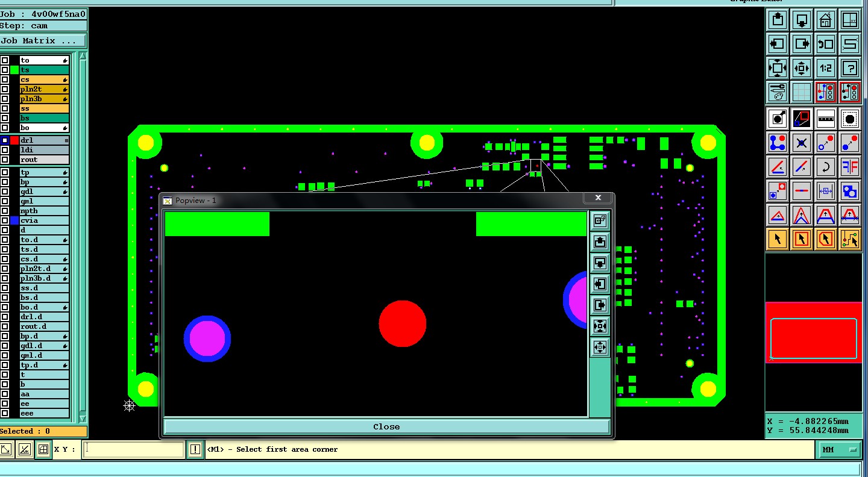868x477 pixels.
Task: Check the 'to' layer checkbox
Action: point(5,60)
